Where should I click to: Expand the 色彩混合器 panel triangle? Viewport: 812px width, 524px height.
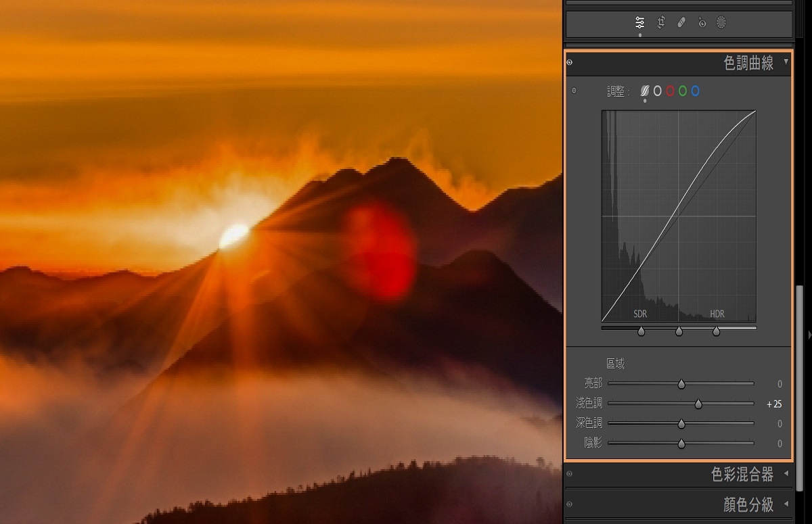pyautogui.click(x=786, y=474)
